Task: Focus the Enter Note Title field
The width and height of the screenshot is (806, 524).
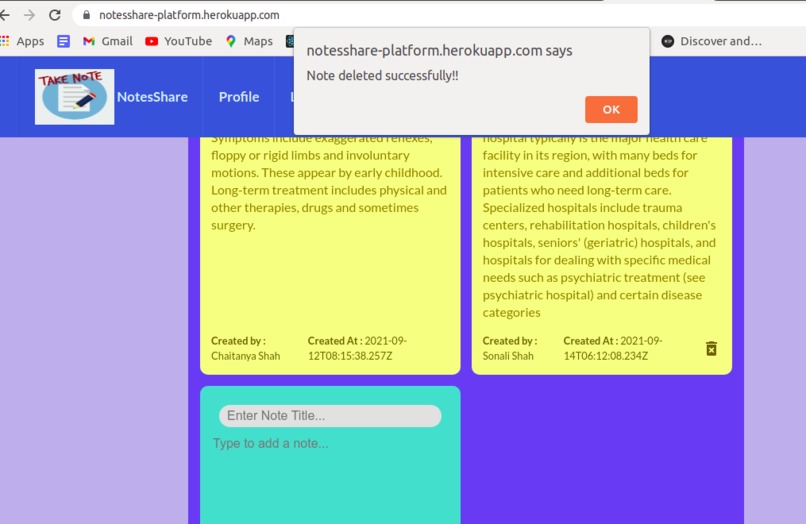Action: pyautogui.click(x=330, y=415)
